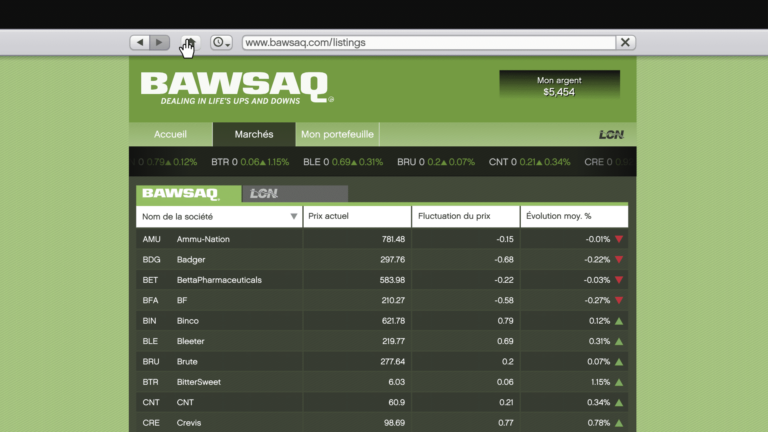Screen dimensions: 768x432
Task: Click the LCN logo in navigation bar
Action: coord(610,135)
